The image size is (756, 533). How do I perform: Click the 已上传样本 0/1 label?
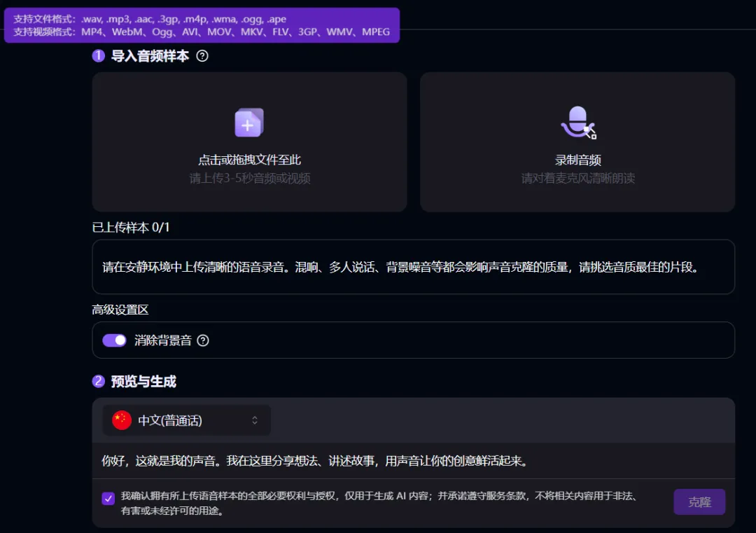pos(131,227)
